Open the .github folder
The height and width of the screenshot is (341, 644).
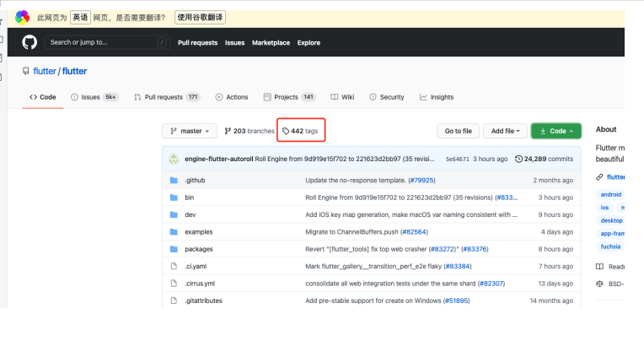click(195, 180)
